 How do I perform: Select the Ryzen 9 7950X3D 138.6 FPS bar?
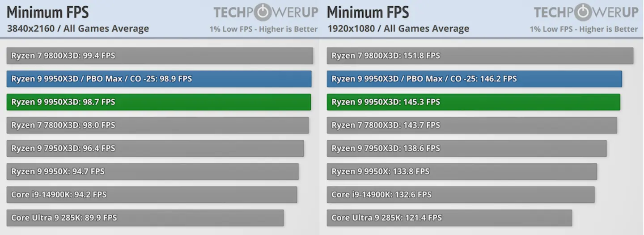(x=466, y=148)
